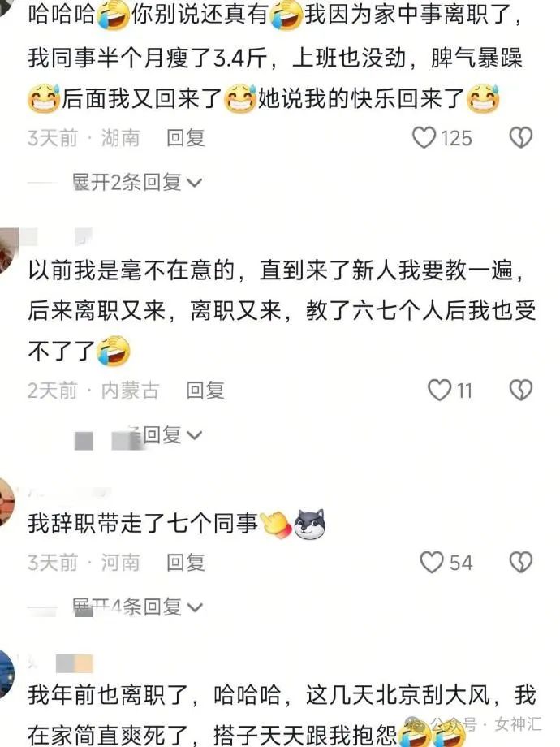Dislike the 河南 comment via broken heart

pos(521,563)
